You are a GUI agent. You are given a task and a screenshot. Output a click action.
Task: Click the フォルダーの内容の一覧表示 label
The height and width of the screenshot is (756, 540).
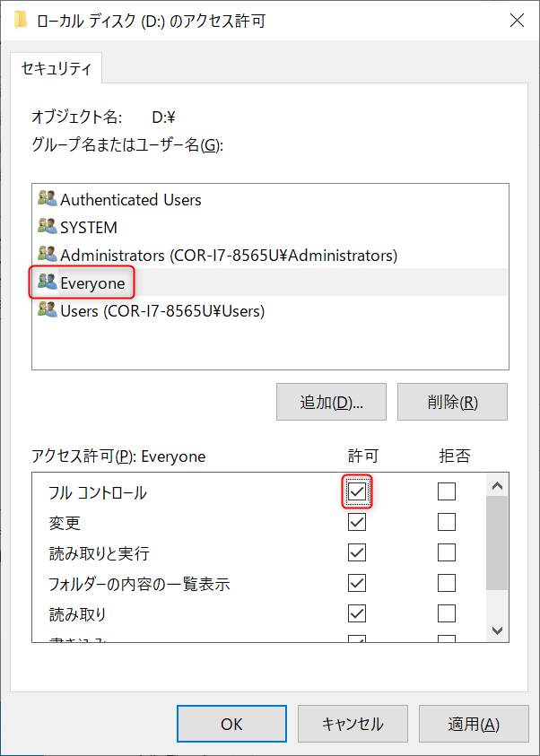pos(139,585)
